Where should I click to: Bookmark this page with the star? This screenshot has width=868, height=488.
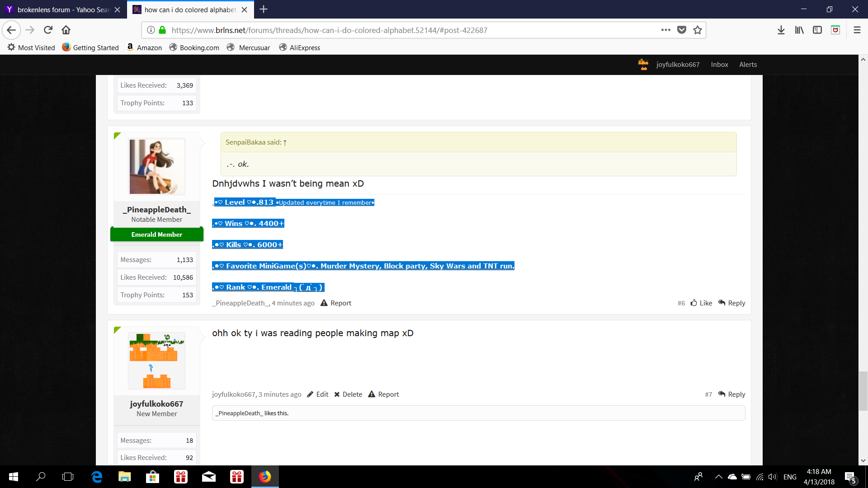coord(698,30)
